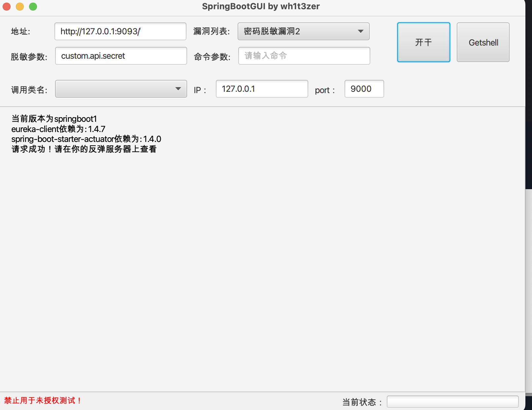Screen dimensions: 532x410
Task: Click the window title SpringBootGUI by wh1t3zer
Action: 261,6
